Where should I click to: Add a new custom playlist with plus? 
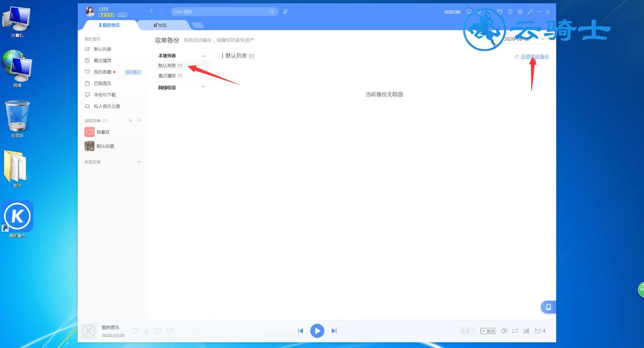pos(130,120)
